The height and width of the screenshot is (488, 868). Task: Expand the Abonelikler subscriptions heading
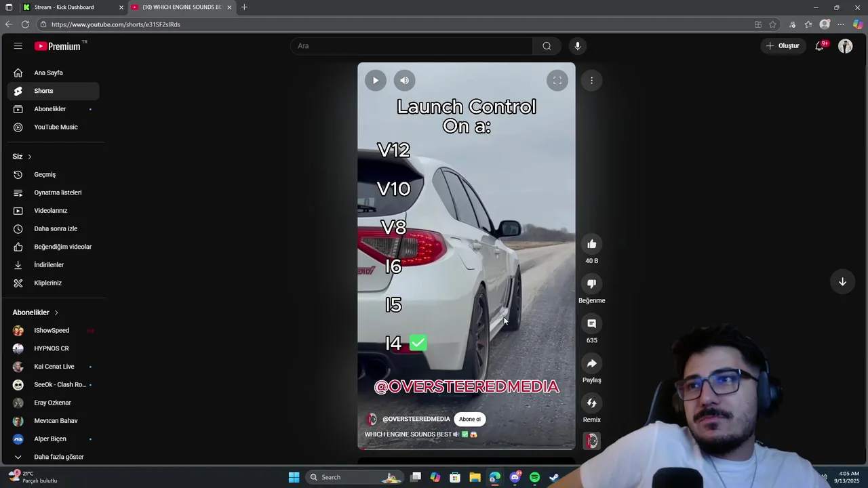36,312
